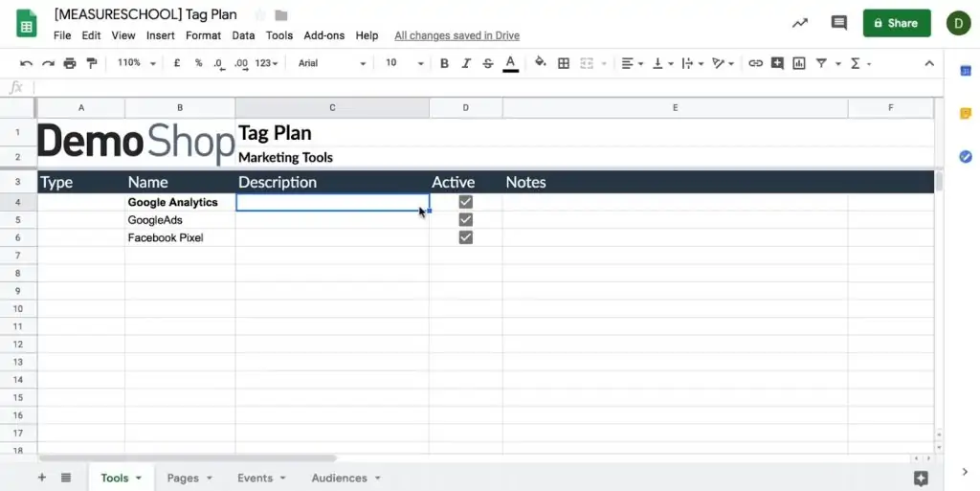Viewport: 980px width, 491px height.
Task: Open account avatar D
Action: [x=958, y=23]
